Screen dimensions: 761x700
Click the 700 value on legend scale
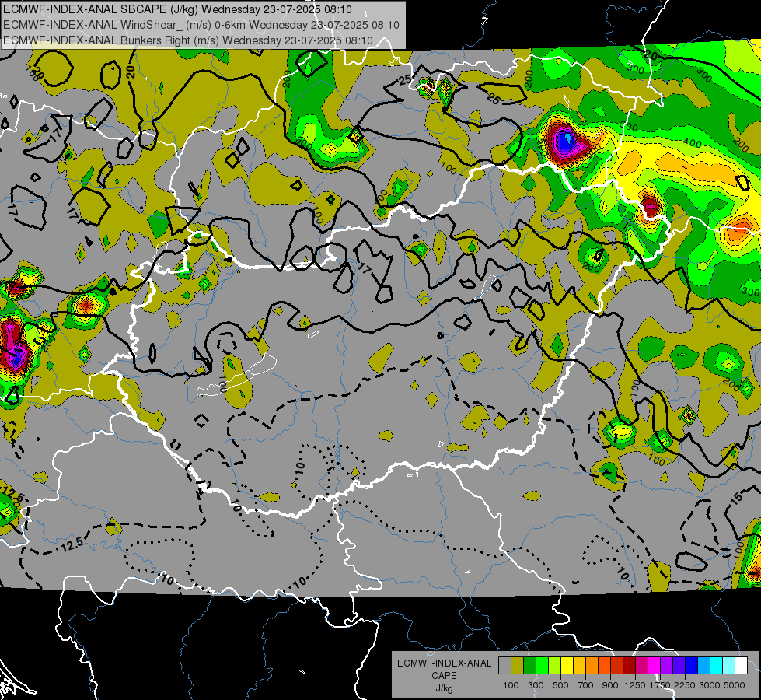[x=586, y=685]
